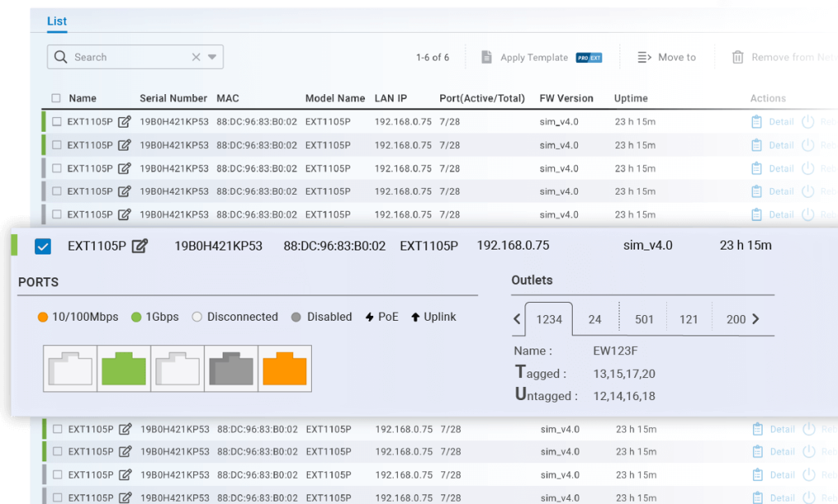Switch to outlet tab 501
The width and height of the screenshot is (838, 504).
(x=644, y=319)
